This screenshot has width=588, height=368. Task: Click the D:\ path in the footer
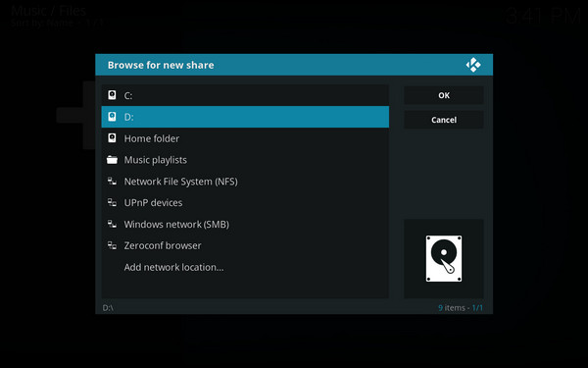click(108, 308)
